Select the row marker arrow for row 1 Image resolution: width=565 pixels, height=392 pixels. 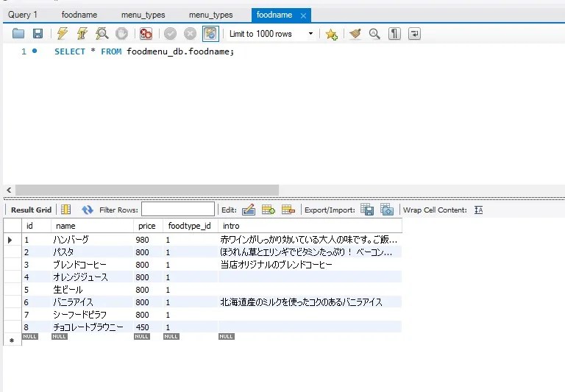click(10, 240)
